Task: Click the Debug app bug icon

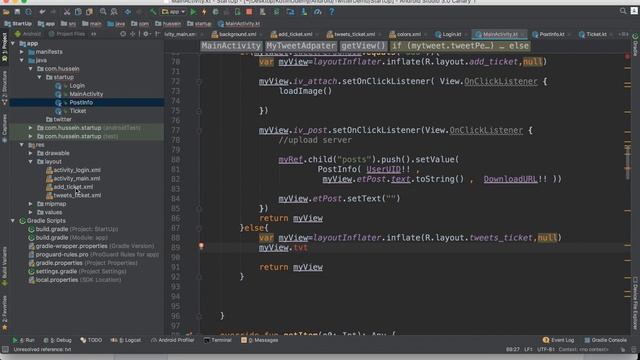Action: [x=216, y=12]
